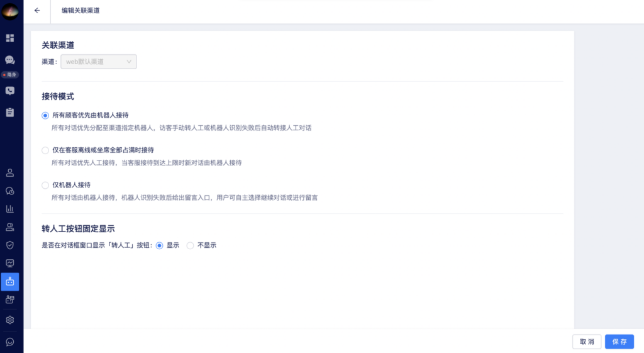Screen dimensions: 644x353
Task: Open the bar chart statistics icon in sidebar
Action: point(10,209)
